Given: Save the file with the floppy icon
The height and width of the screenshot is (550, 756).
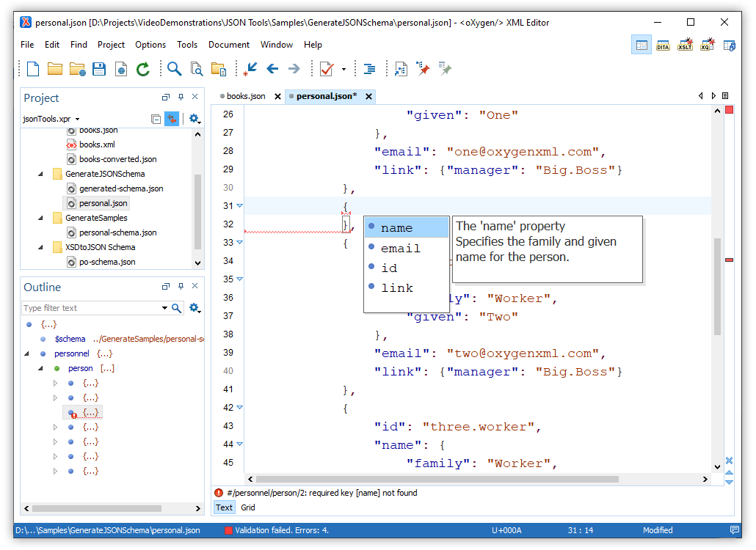Looking at the screenshot, I should point(99,69).
